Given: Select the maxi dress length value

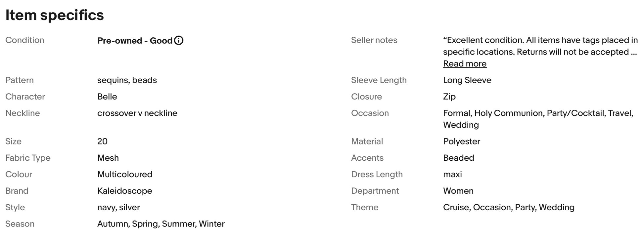Looking at the screenshot, I should [452, 174].
